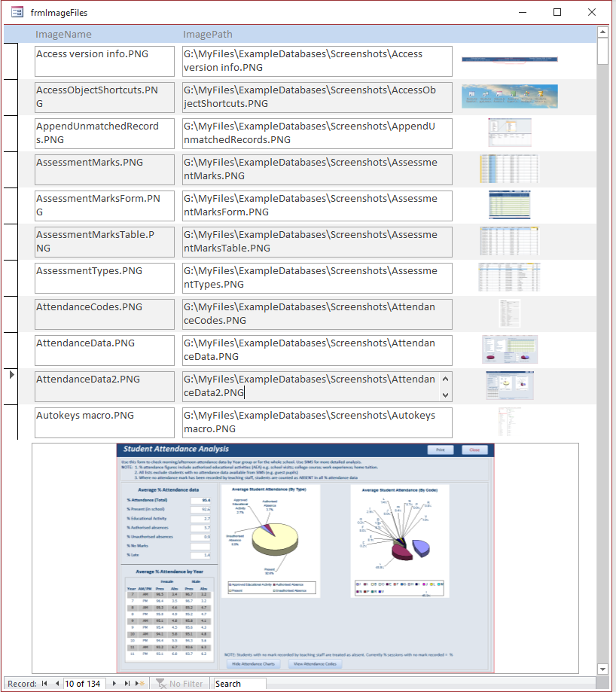This screenshot has width=616, height=692.
Task: Click the large Student Attendance Analysis preview
Action: 305,558
